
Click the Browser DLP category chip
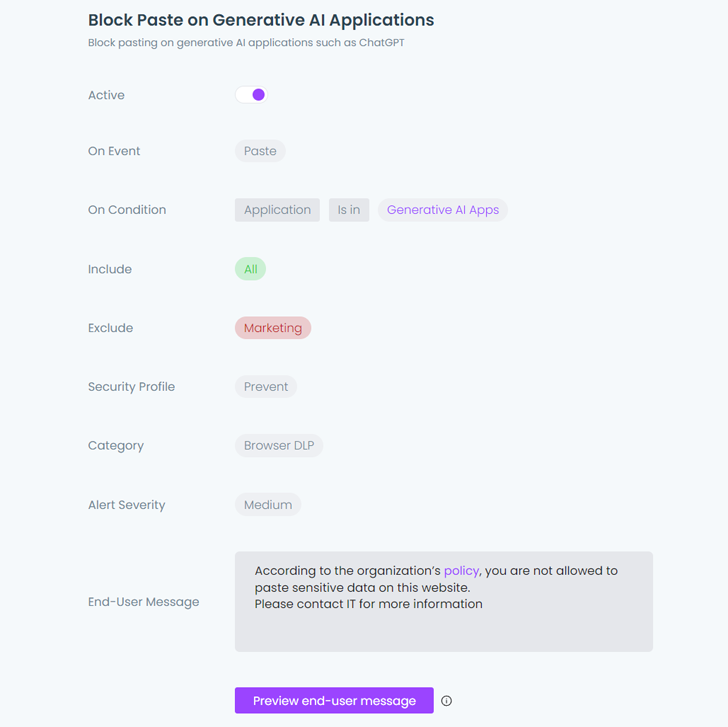pyautogui.click(x=279, y=446)
